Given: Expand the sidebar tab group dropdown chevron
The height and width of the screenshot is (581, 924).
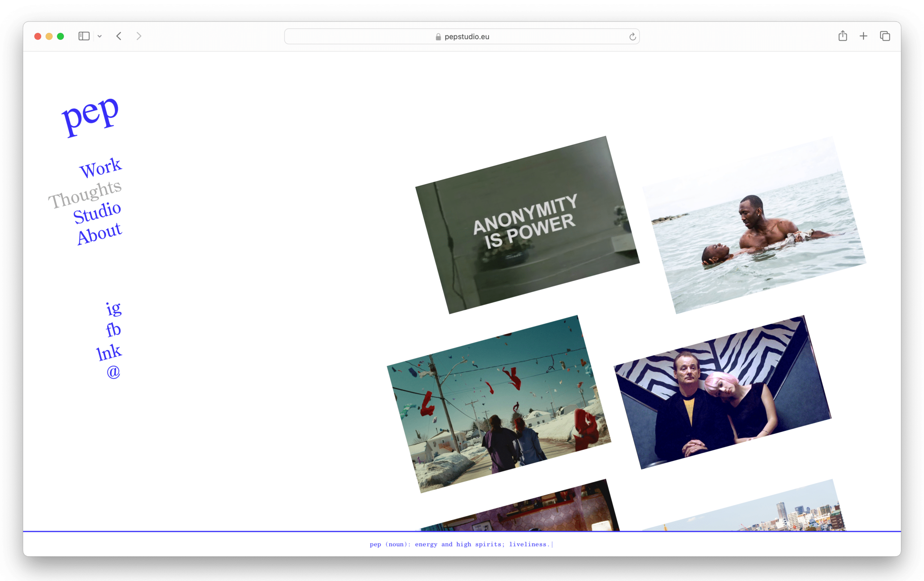Looking at the screenshot, I should pos(99,36).
